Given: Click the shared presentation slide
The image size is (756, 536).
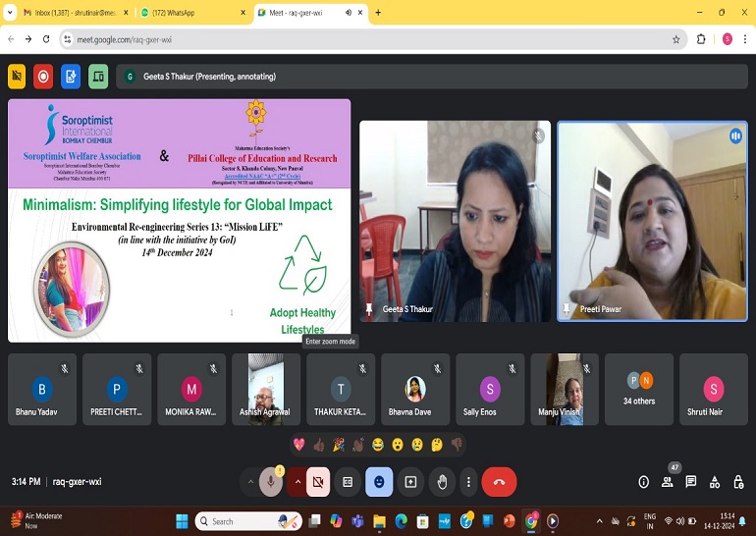Looking at the screenshot, I should pyautogui.click(x=180, y=221).
